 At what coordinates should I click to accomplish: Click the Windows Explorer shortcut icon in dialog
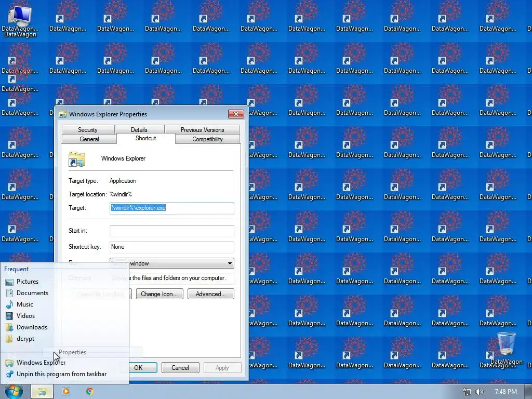pyautogui.click(x=77, y=159)
